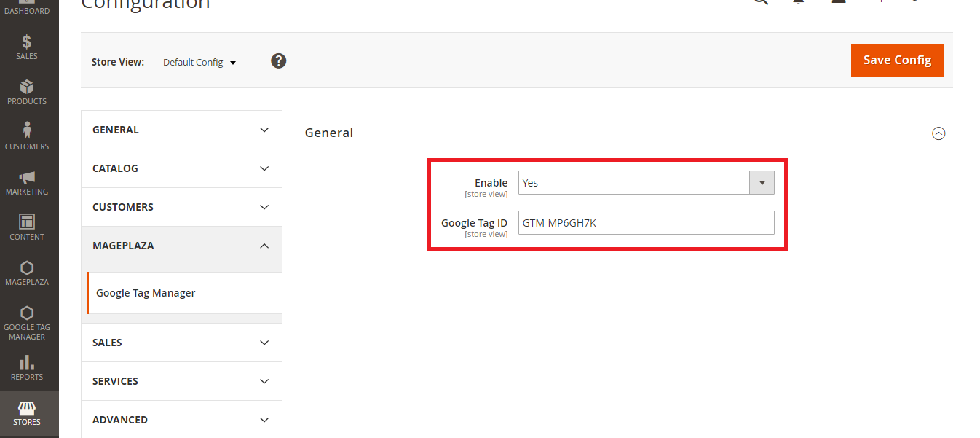The height and width of the screenshot is (438, 980).
Task: Open Mageplaza hexagon icon in sidebar
Action: [27, 267]
